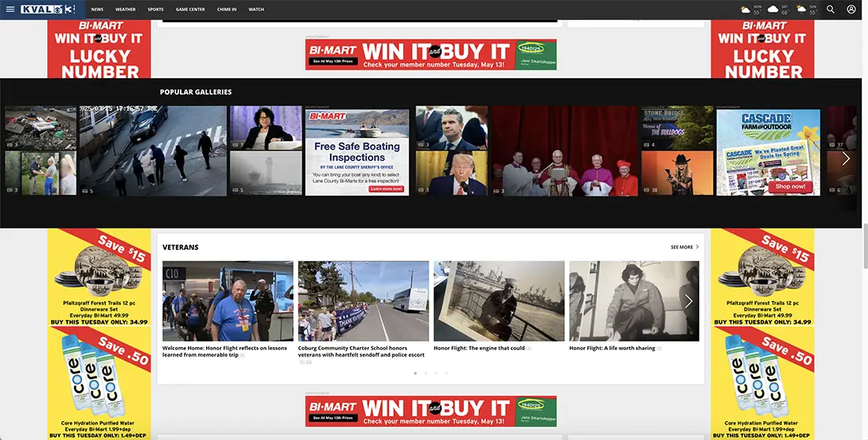Select Watch in the top navigation

(x=256, y=9)
